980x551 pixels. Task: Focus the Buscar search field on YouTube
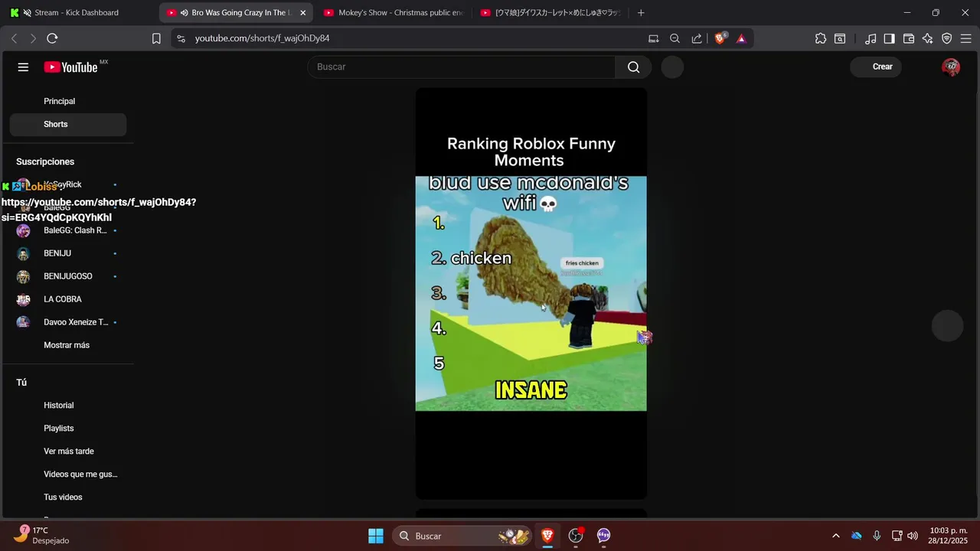[462, 67]
